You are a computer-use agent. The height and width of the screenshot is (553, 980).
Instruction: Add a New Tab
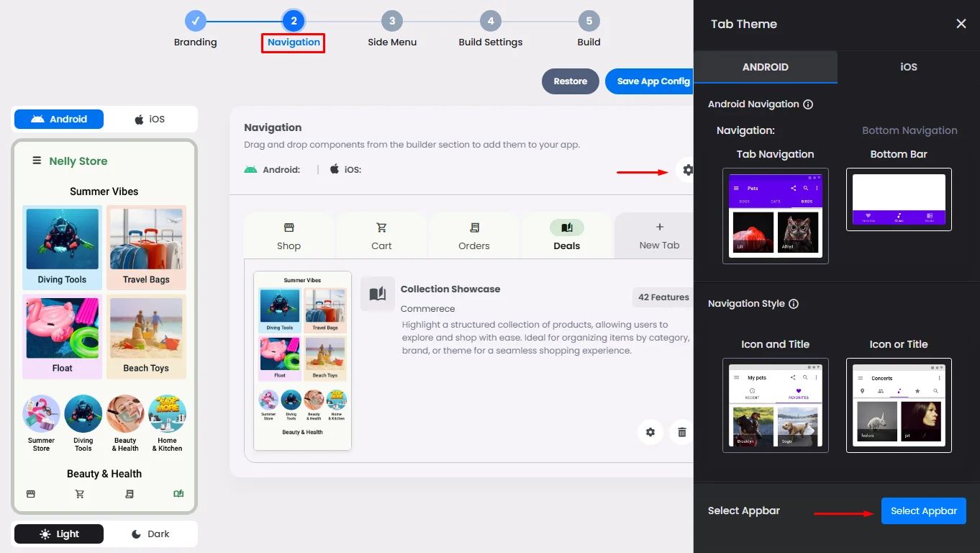(659, 235)
